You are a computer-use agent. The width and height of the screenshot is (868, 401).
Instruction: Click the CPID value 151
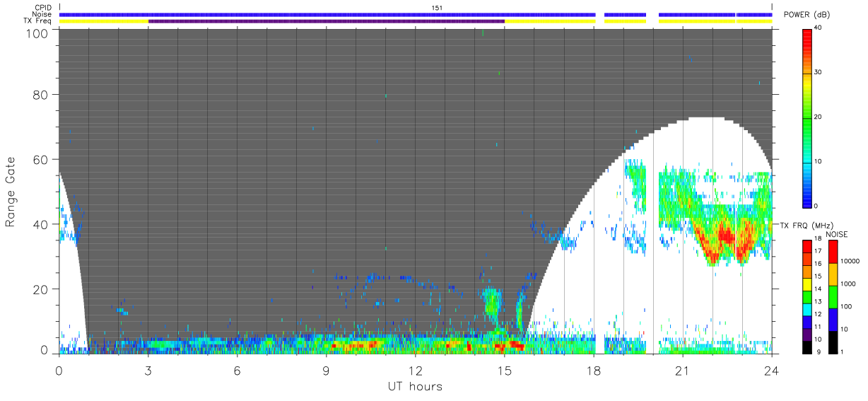437,8
